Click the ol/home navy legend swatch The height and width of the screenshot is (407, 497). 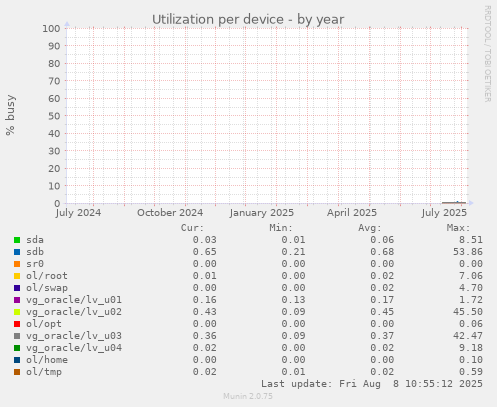tap(17, 360)
